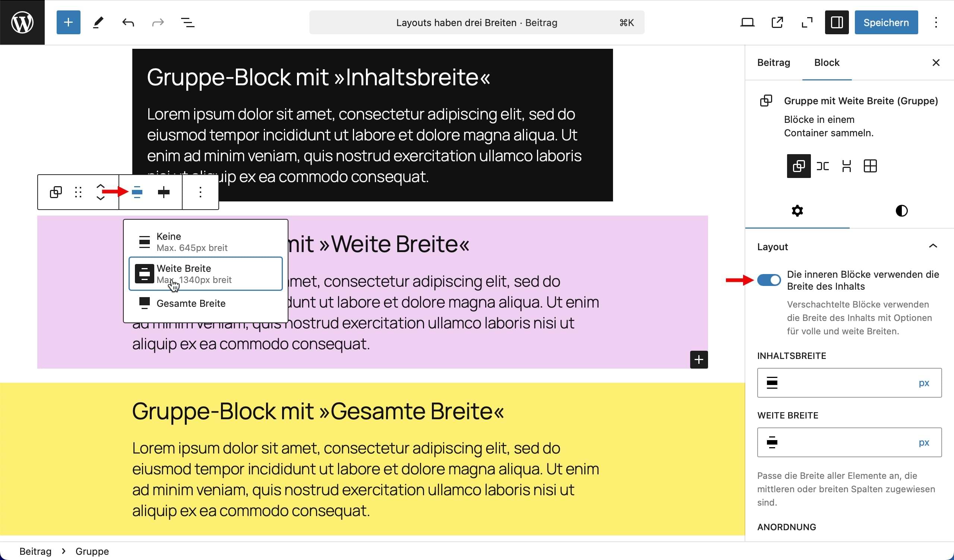Image resolution: width=954 pixels, height=560 pixels.
Task: Open the block options three-dot menu
Action: [200, 192]
